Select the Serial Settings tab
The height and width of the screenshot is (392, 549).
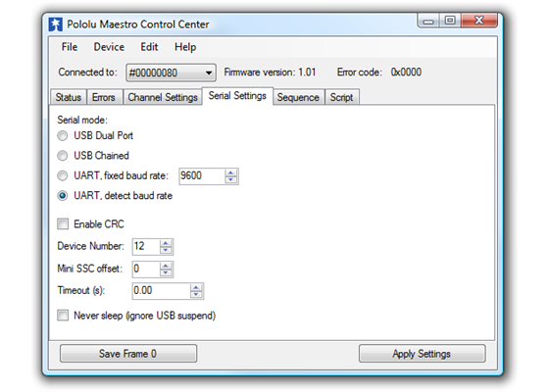click(237, 96)
